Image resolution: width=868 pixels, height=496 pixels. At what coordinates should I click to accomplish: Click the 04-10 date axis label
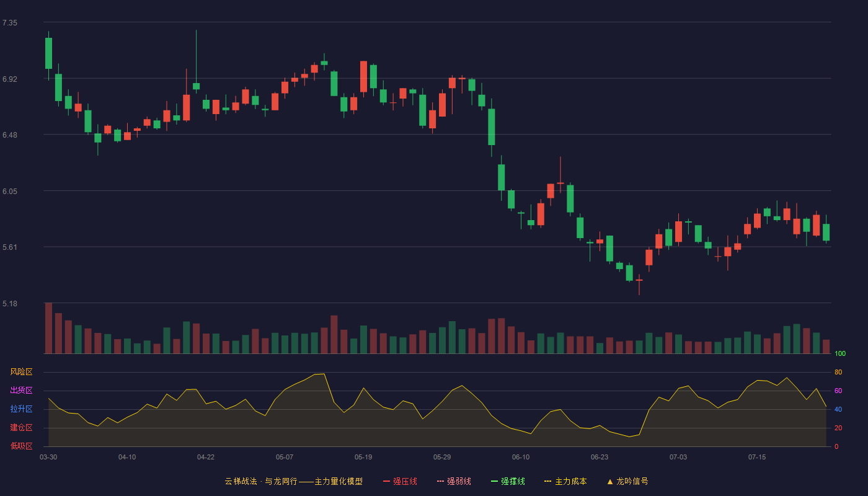[127, 457]
